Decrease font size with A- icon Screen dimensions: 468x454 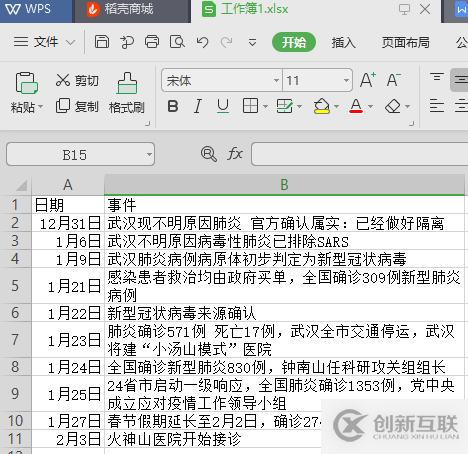(x=394, y=80)
